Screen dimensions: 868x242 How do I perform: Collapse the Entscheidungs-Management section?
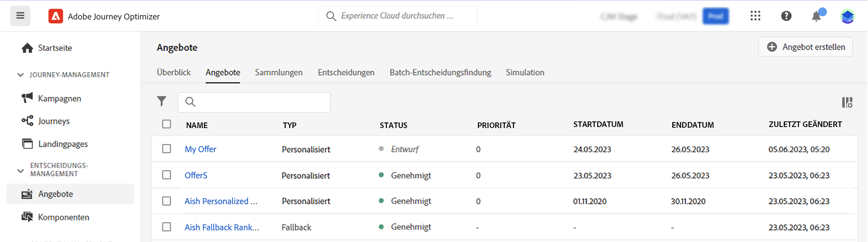tap(21, 171)
